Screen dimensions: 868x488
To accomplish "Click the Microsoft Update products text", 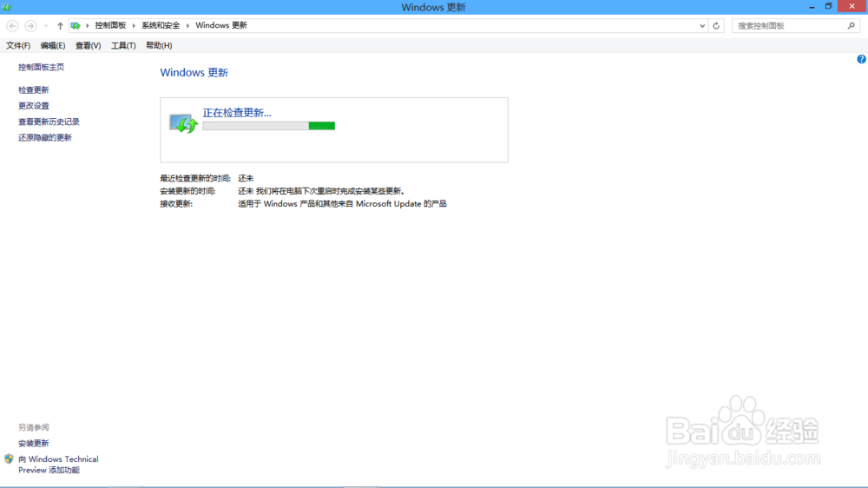I will coord(342,204).
